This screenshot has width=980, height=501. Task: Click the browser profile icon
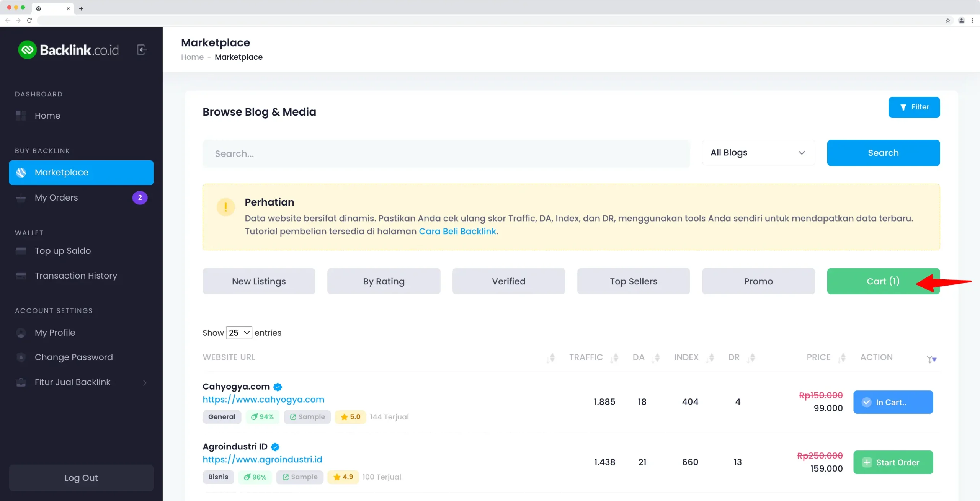click(961, 21)
